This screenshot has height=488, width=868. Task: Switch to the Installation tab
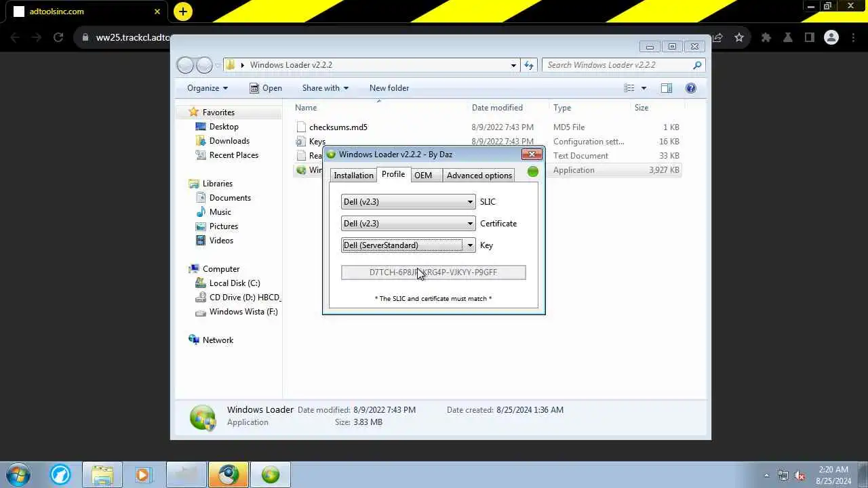pos(353,176)
